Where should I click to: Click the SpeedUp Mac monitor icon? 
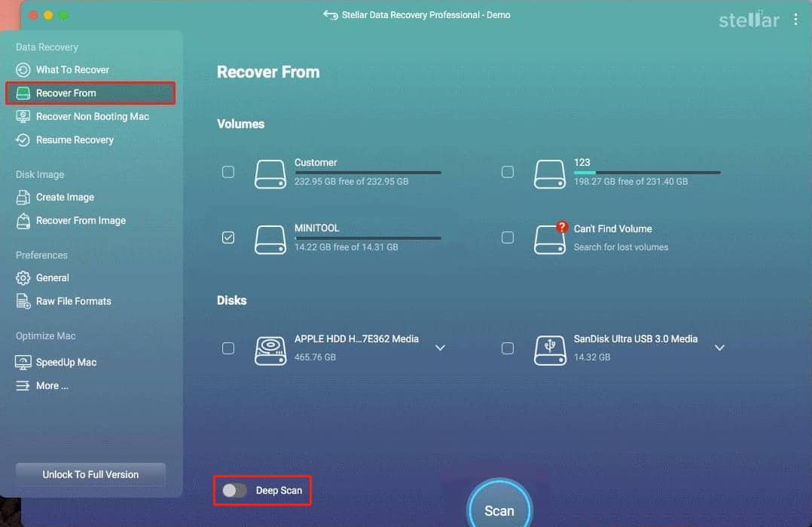coord(23,362)
